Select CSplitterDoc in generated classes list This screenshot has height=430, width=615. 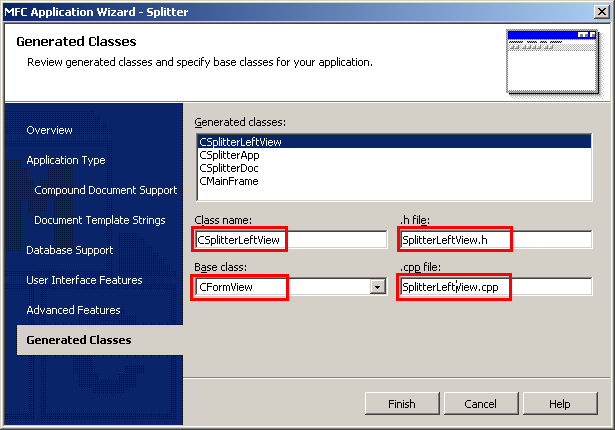coord(394,168)
